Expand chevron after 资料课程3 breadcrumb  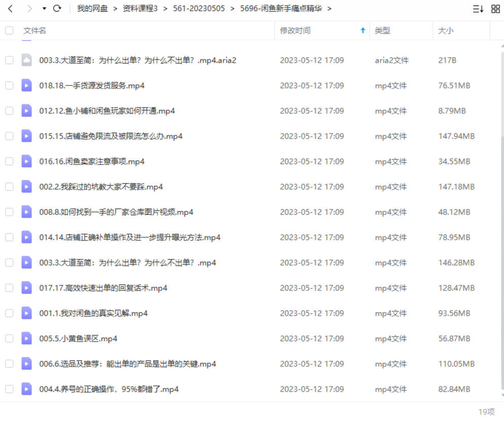click(x=165, y=9)
